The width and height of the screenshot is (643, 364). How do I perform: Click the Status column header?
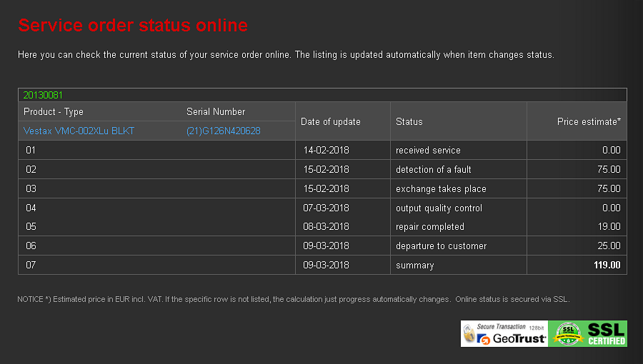click(409, 122)
